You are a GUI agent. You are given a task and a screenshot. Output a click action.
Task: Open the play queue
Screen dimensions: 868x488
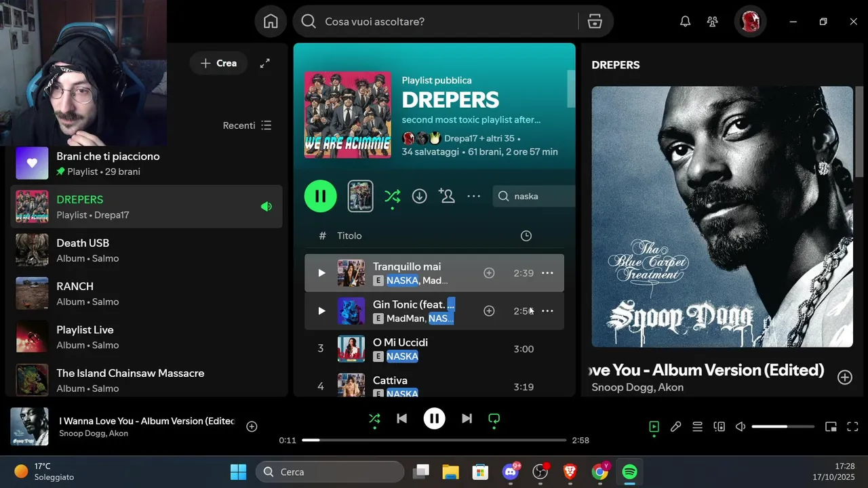click(x=697, y=426)
